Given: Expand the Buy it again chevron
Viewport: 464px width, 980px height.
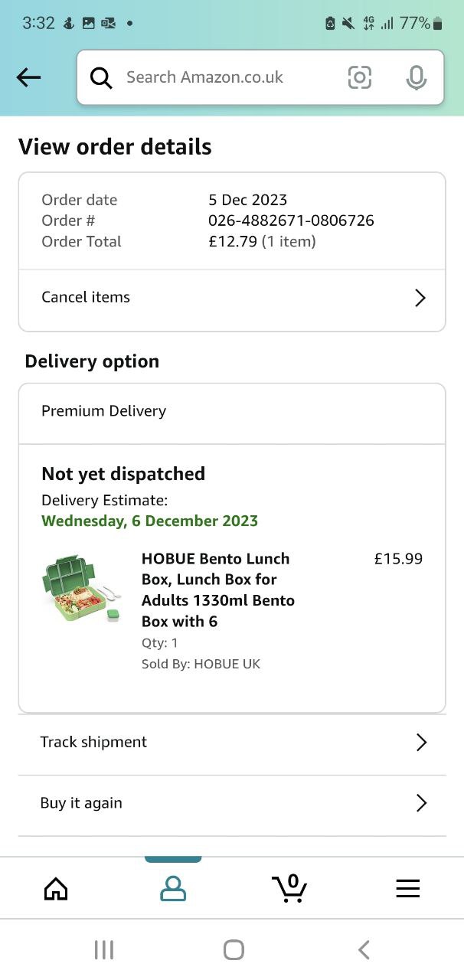Looking at the screenshot, I should [420, 803].
